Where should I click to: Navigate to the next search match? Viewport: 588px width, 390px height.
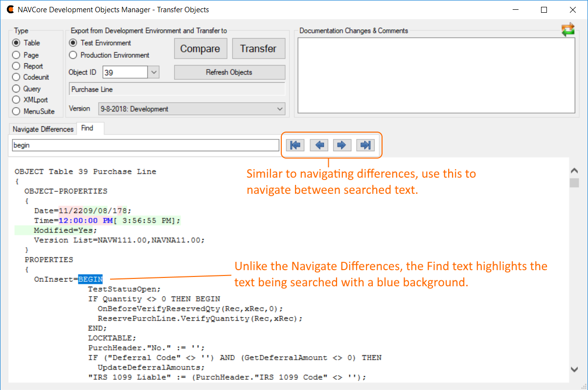[342, 145]
